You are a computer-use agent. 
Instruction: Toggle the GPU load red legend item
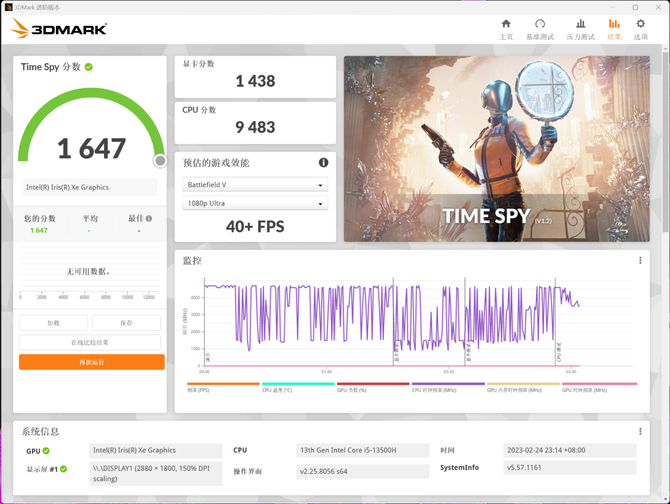(373, 387)
